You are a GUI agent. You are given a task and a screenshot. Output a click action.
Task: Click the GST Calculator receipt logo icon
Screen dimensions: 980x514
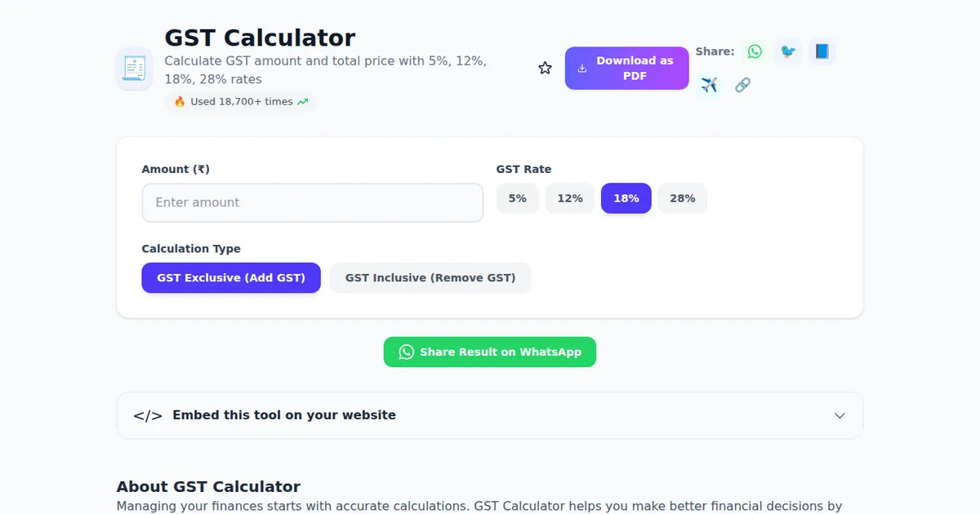[134, 69]
